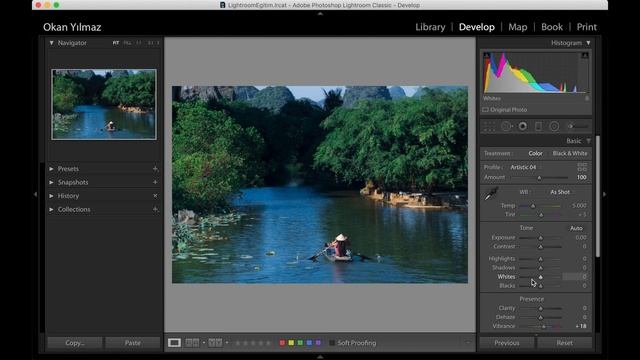Switch to Before/After top-bottom view icon

pyautogui.click(x=215, y=343)
